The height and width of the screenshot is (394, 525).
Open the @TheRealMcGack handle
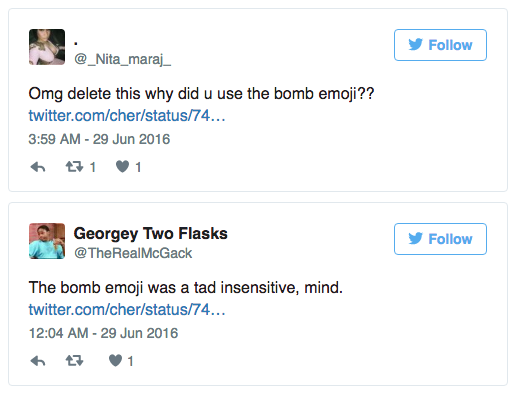point(133,253)
